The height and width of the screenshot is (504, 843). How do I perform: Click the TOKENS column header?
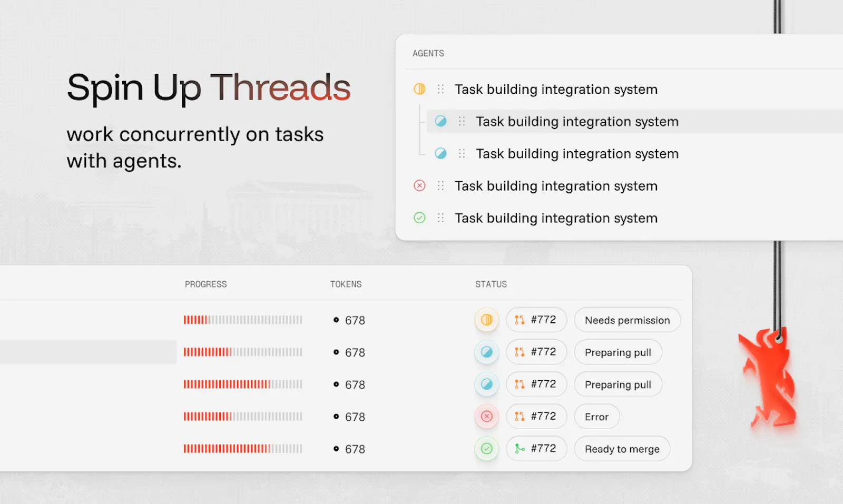(x=346, y=284)
